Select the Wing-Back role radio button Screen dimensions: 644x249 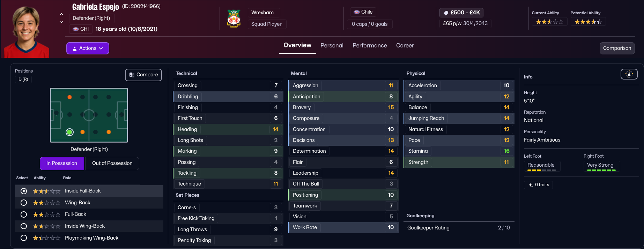24,203
